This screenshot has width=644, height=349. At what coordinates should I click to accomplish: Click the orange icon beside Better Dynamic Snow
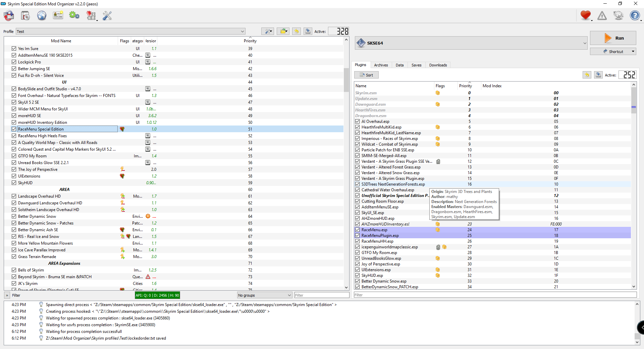click(148, 216)
